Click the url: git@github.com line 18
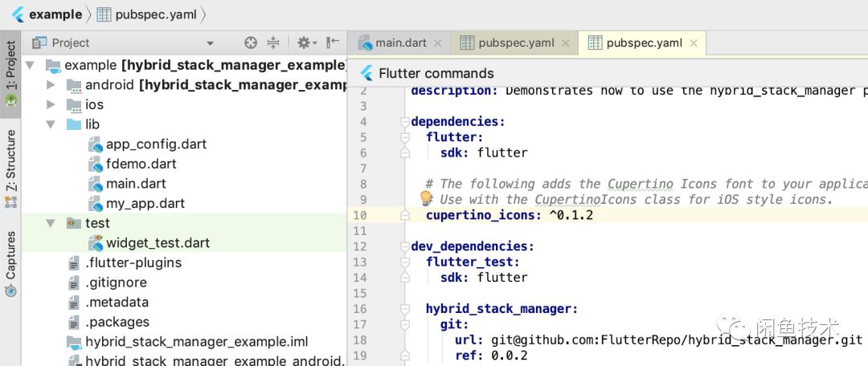Screen dimensions: 868x366 tap(658, 340)
